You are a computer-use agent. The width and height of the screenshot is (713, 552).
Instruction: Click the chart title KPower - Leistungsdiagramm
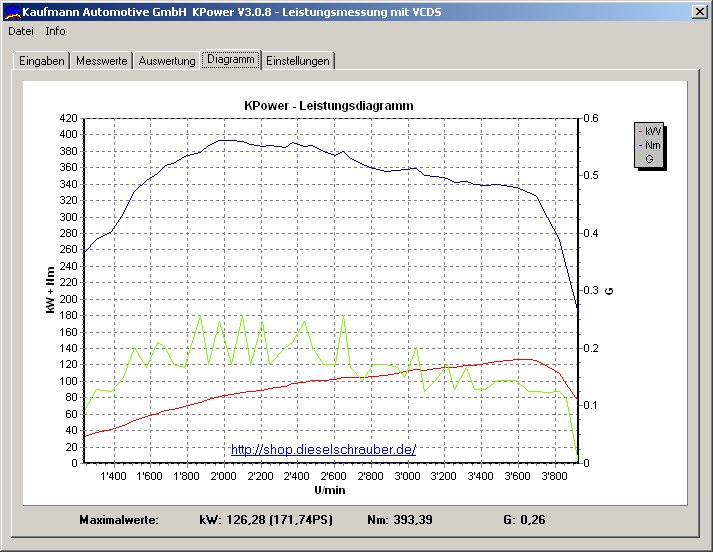point(329,106)
